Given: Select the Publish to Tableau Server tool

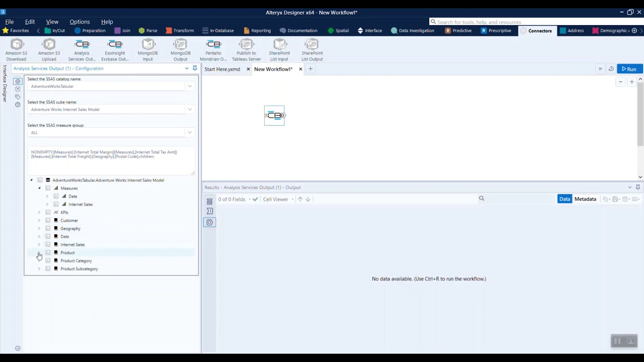Looking at the screenshot, I should 246,50.
